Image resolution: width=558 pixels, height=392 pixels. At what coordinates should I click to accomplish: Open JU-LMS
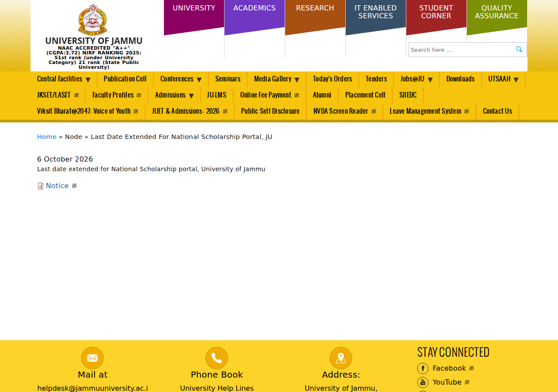point(217,95)
